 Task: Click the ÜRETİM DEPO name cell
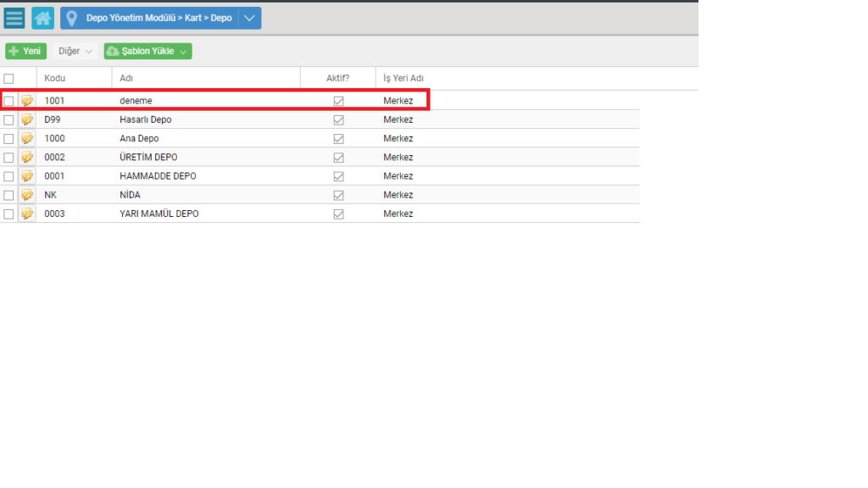click(x=148, y=157)
